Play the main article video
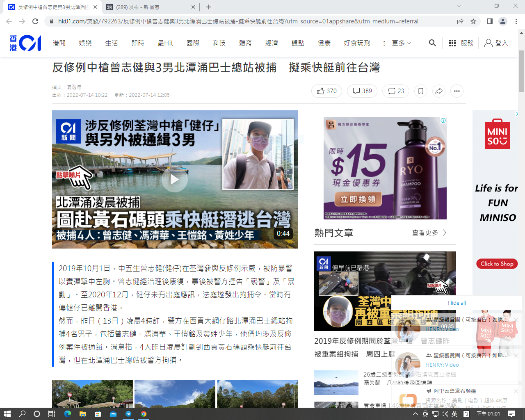 coord(175,180)
